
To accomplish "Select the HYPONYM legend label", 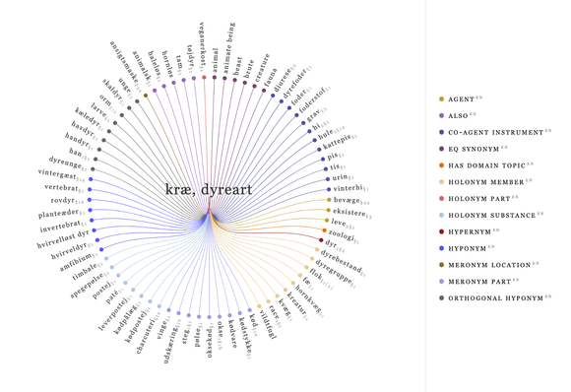I will pyautogui.click(x=468, y=248).
